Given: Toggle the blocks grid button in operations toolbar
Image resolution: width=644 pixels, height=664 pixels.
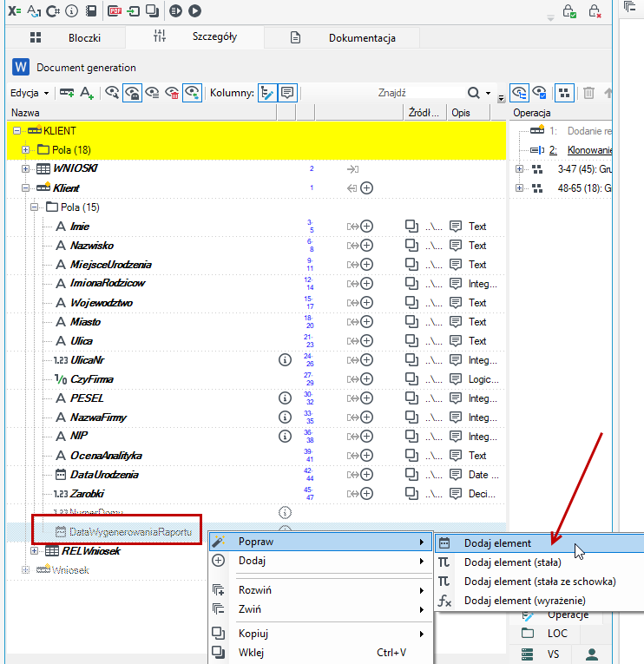Looking at the screenshot, I should pos(564,93).
